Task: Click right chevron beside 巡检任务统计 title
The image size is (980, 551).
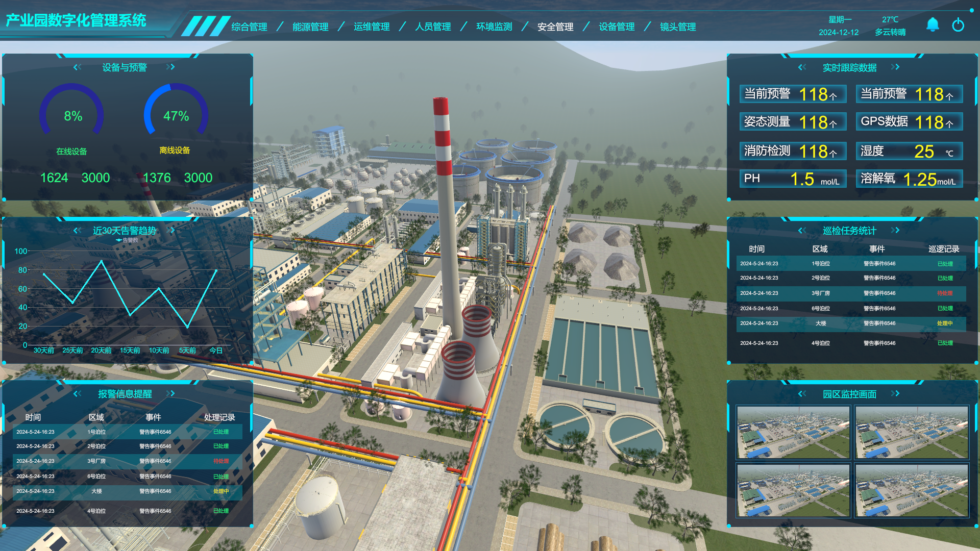Action: pyautogui.click(x=895, y=230)
